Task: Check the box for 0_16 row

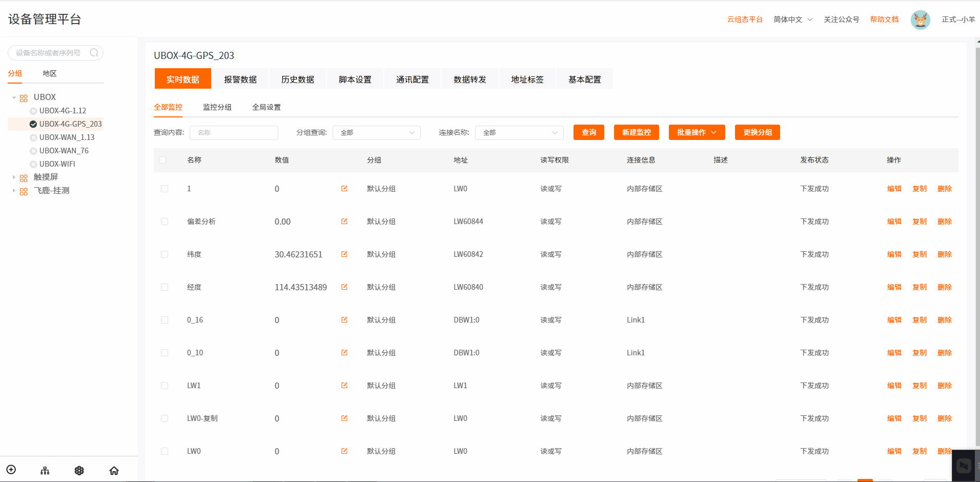Action: pyautogui.click(x=165, y=320)
